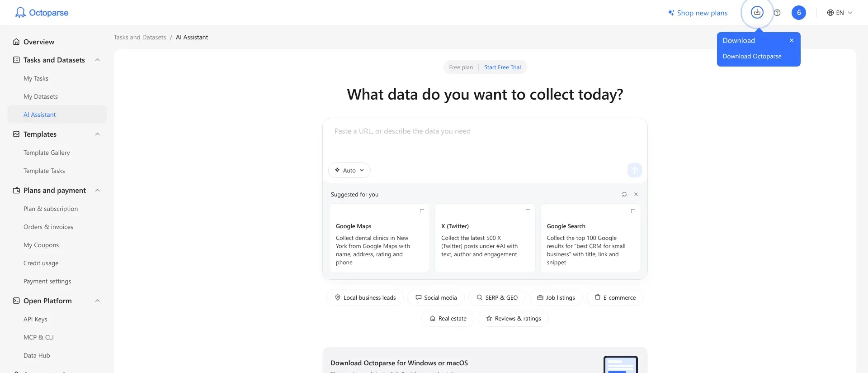Select the Real estate chip
The height and width of the screenshot is (373, 868).
[448, 318]
